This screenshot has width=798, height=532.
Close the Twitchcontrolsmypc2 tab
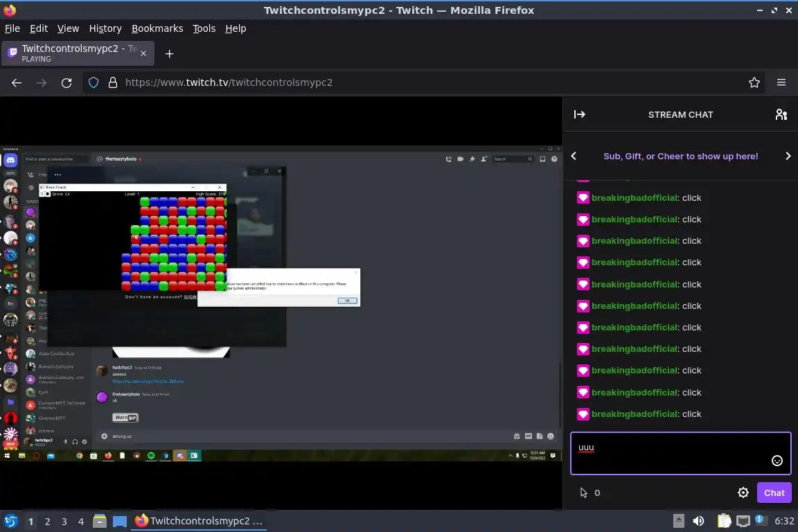tap(143, 53)
